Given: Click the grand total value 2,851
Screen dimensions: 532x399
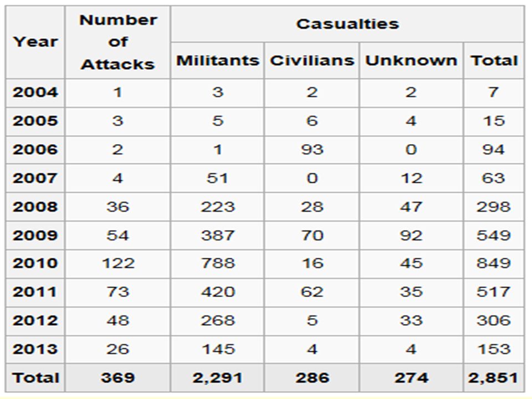Looking at the screenshot, I should [x=494, y=377].
